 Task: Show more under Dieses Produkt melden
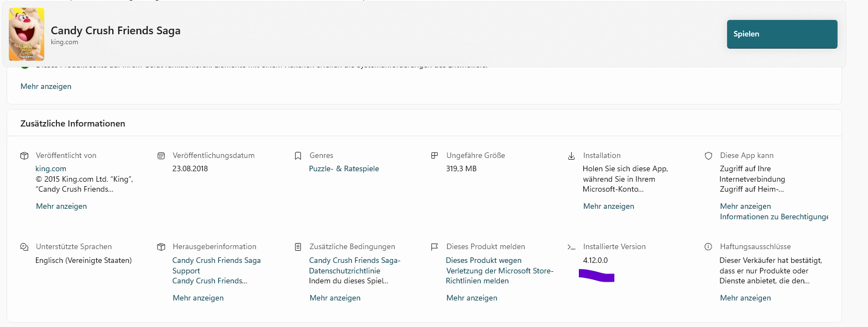pyautogui.click(x=472, y=298)
